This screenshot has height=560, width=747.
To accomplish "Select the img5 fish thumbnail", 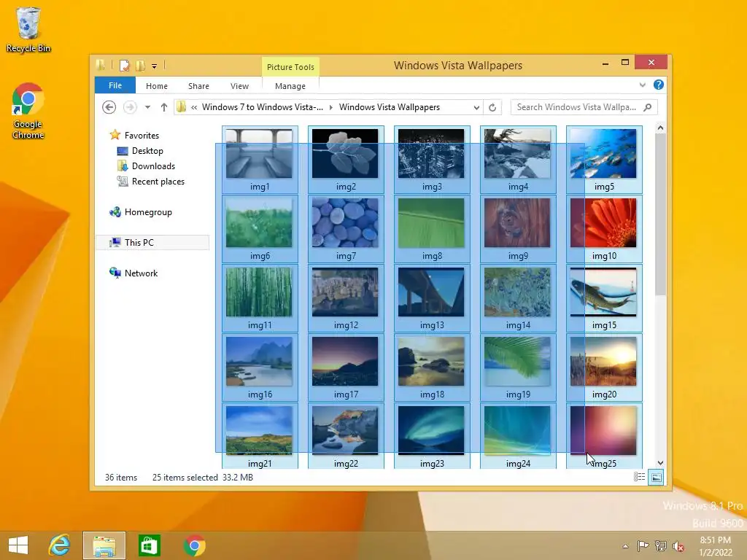I will pos(603,154).
